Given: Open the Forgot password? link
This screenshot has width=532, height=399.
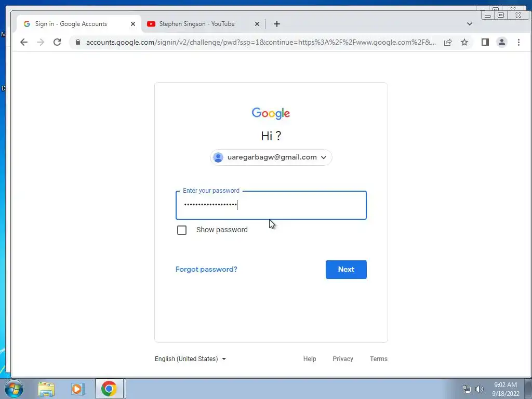Looking at the screenshot, I should point(206,270).
